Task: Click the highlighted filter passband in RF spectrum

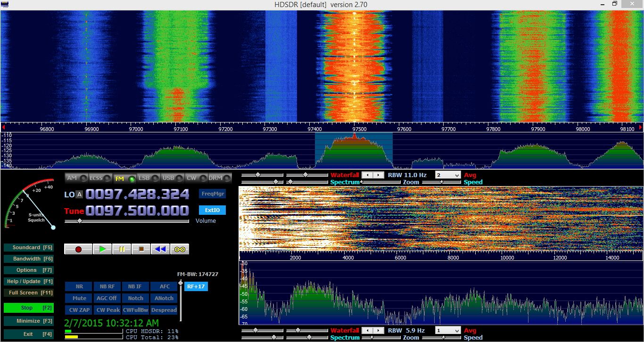Action: pos(354,150)
